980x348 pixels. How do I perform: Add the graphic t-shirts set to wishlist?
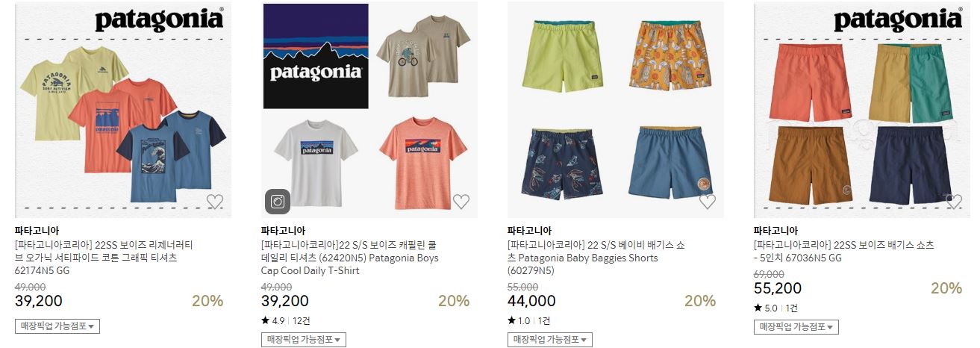pos(215,202)
